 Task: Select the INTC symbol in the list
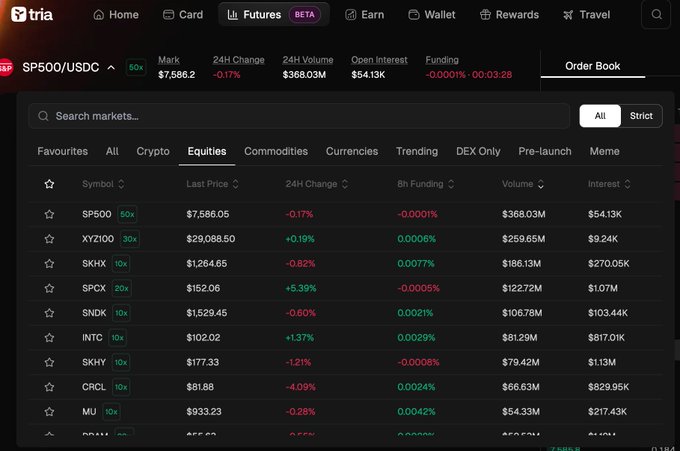(x=92, y=338)
